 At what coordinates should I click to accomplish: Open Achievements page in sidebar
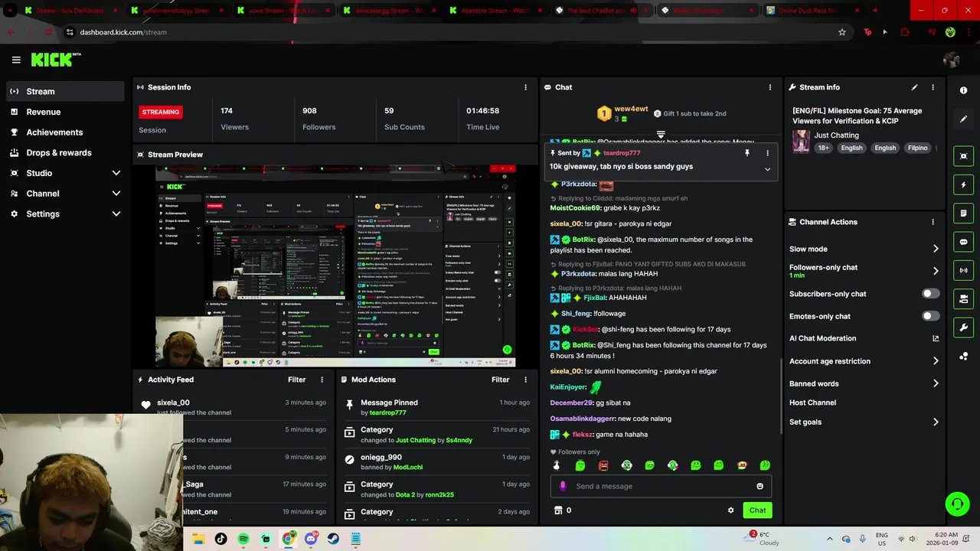point(64,132)
